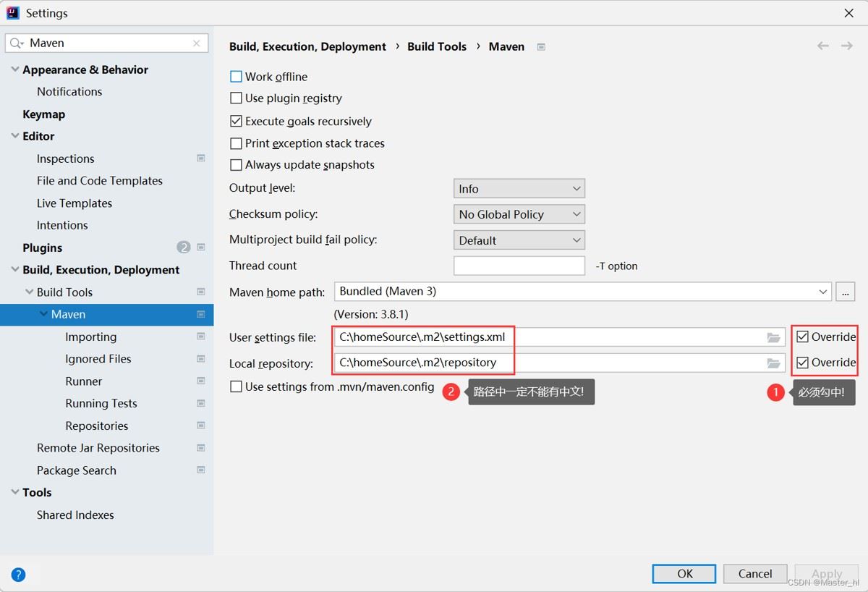
Task: Click the OK button
Action: 684,574
